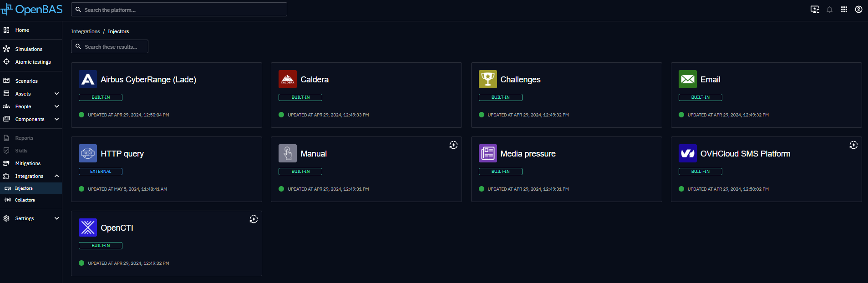Expand the Assets menu chevron
The width and height of the screenshot is (868, 283).
pos(56,94)
